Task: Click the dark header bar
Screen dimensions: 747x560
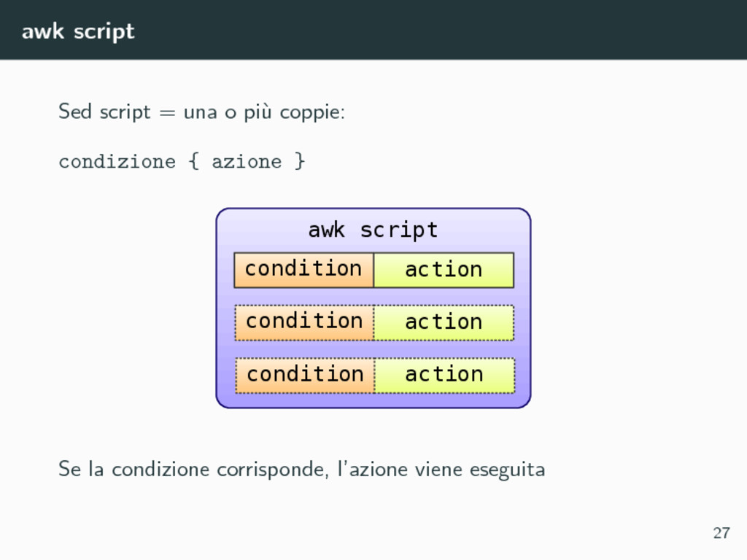Action: (373, 29)
